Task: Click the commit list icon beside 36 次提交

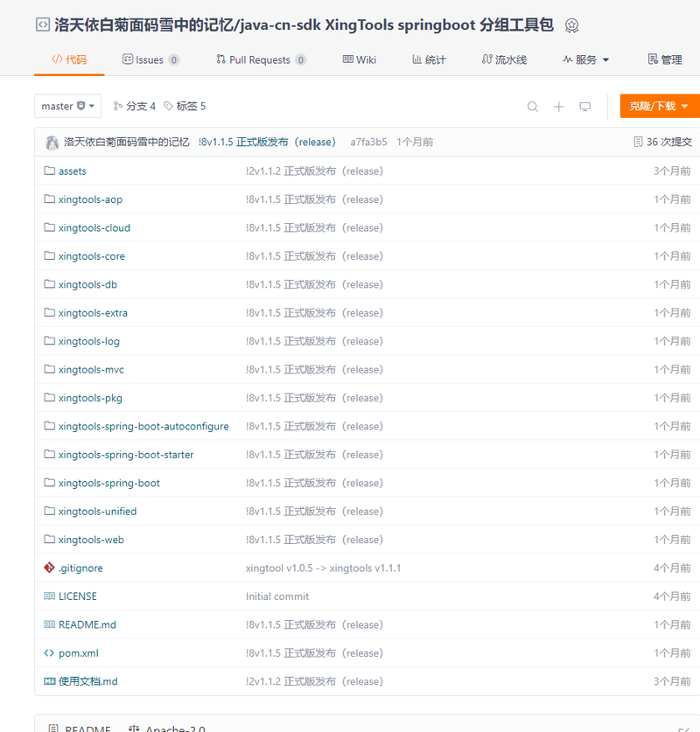Action: (638, 142)
